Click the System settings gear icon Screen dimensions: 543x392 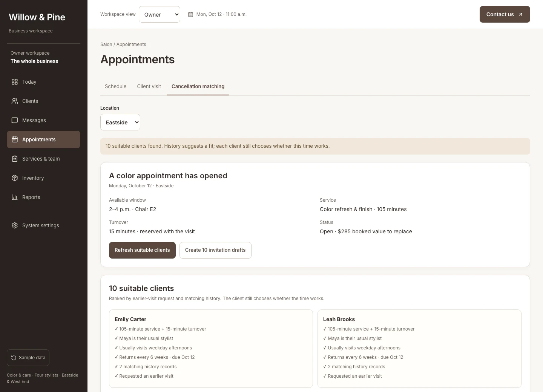click(x=15, y=225)
